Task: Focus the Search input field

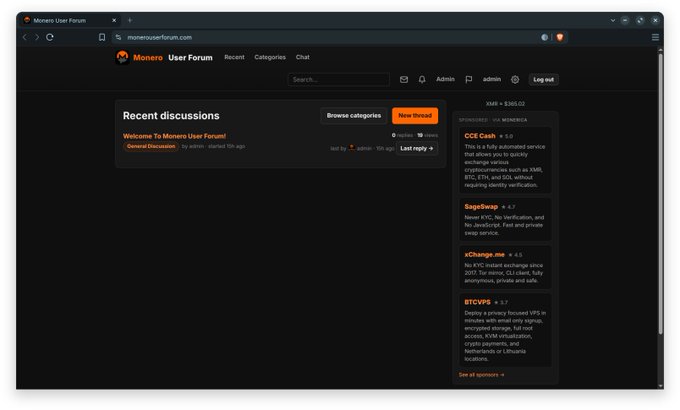Action: click(338, 79)
